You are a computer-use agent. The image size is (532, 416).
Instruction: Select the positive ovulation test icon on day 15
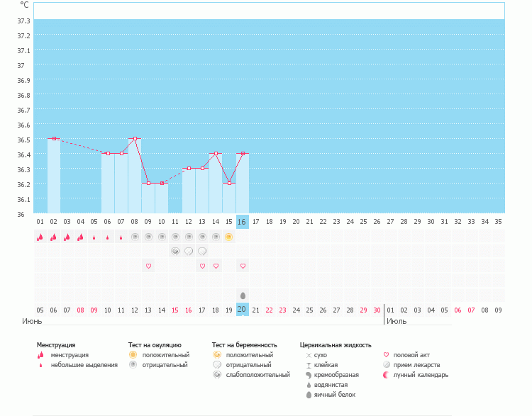click(229, 237)
